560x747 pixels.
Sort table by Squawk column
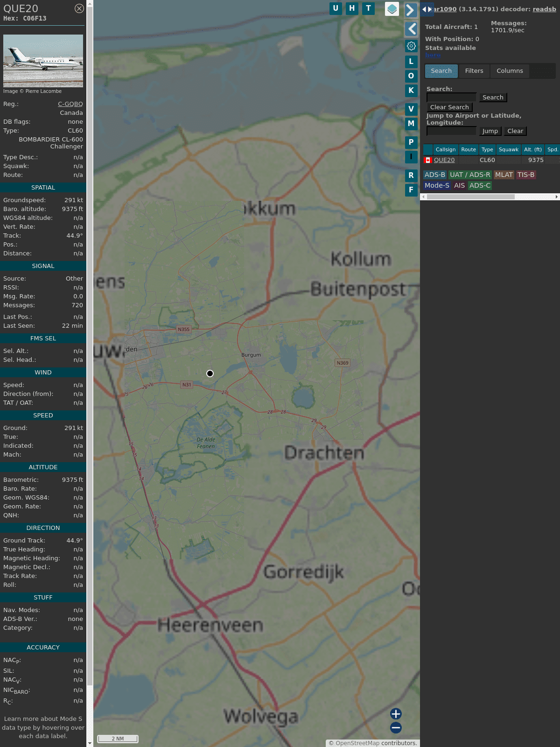[x=509, y=150]
